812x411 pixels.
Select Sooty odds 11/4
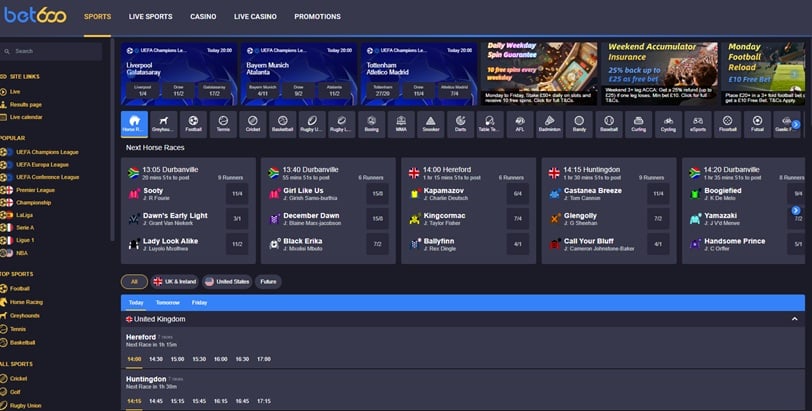pyautogui.click(x=237, y=194)
